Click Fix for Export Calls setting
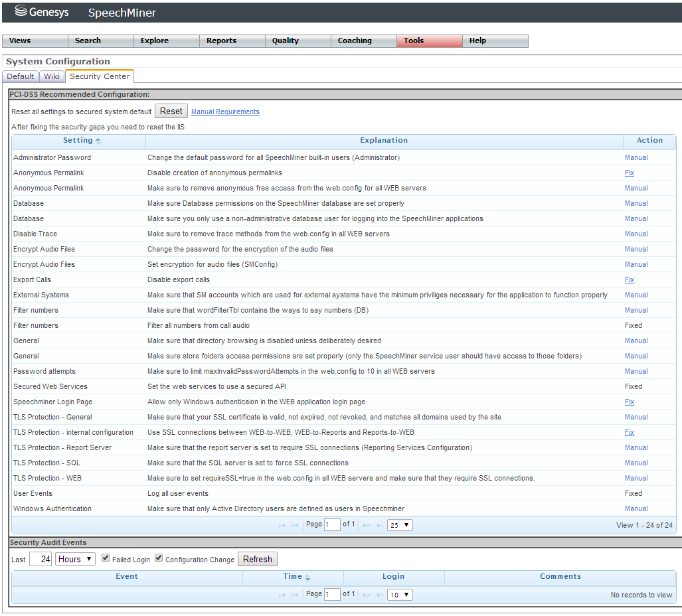 click(629, 280)
